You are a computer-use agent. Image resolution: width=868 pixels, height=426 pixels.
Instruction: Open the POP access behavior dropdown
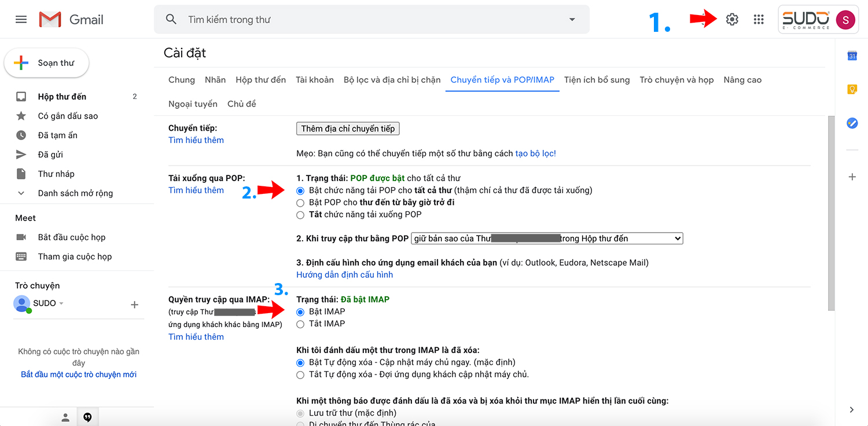click(546, 238)
